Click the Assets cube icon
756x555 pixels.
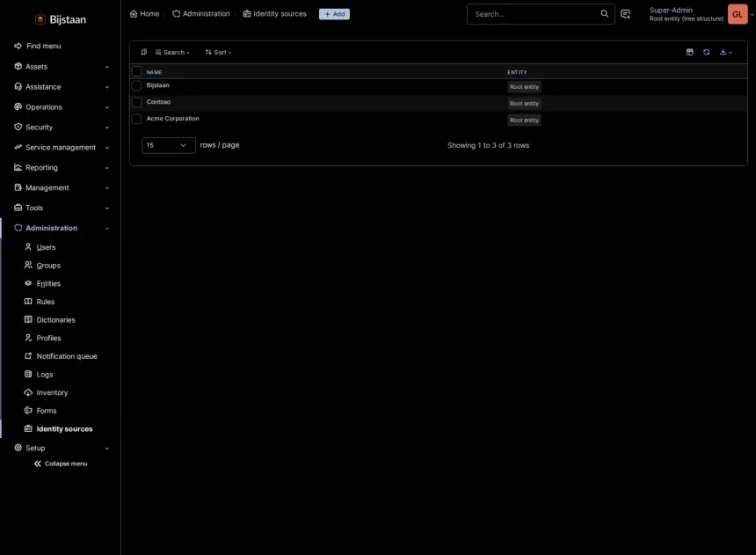[18, 66]
